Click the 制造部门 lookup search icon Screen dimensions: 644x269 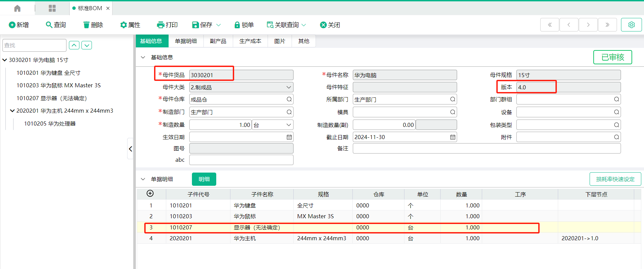click(289, 112)
